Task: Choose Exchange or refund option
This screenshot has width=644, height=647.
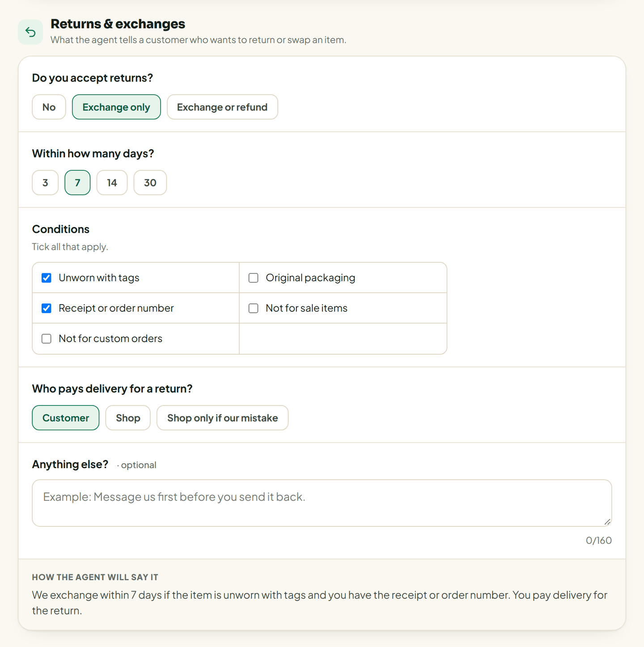Action: [x=222, y=107]
